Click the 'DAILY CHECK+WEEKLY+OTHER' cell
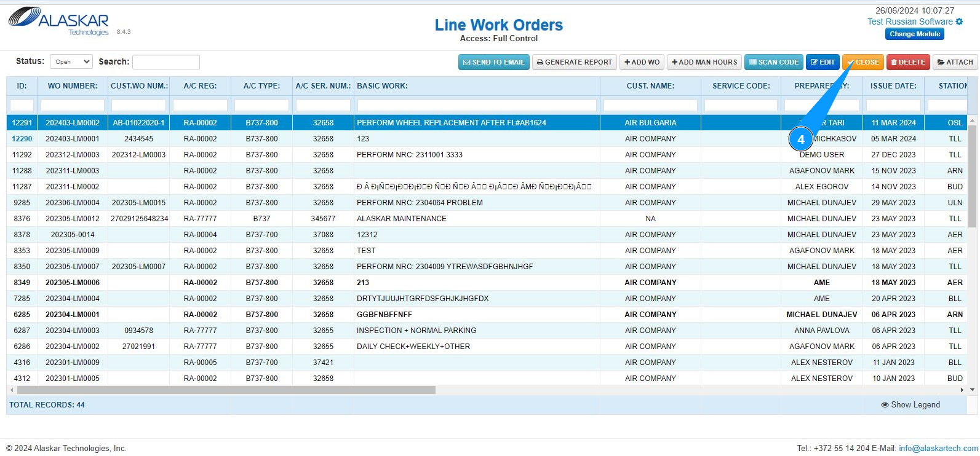Image resolution: width=980 pixels, height=456 pixels. click(x=477, y=347)
